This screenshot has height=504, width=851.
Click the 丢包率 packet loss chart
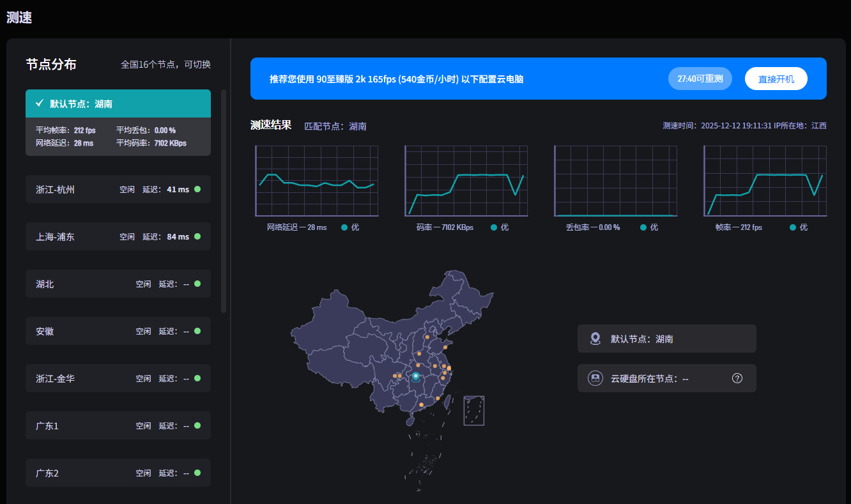pyautogui.click(x=616, y=181)
